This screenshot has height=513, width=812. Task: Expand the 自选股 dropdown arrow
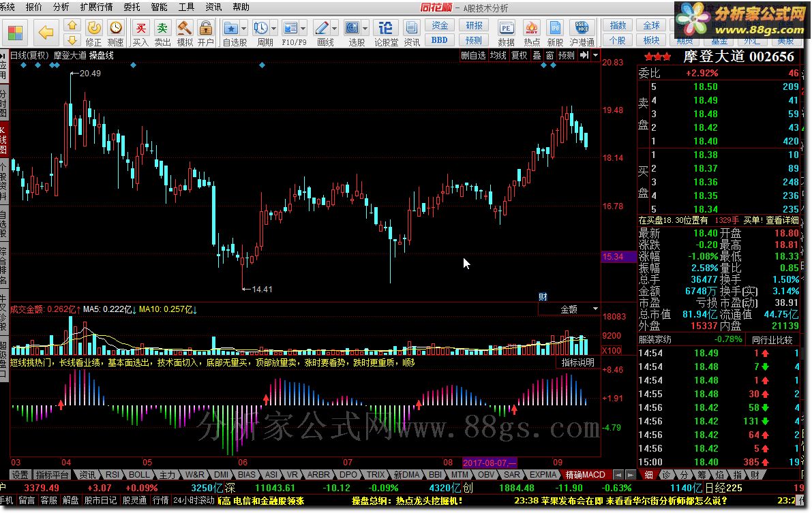(244, 28)
